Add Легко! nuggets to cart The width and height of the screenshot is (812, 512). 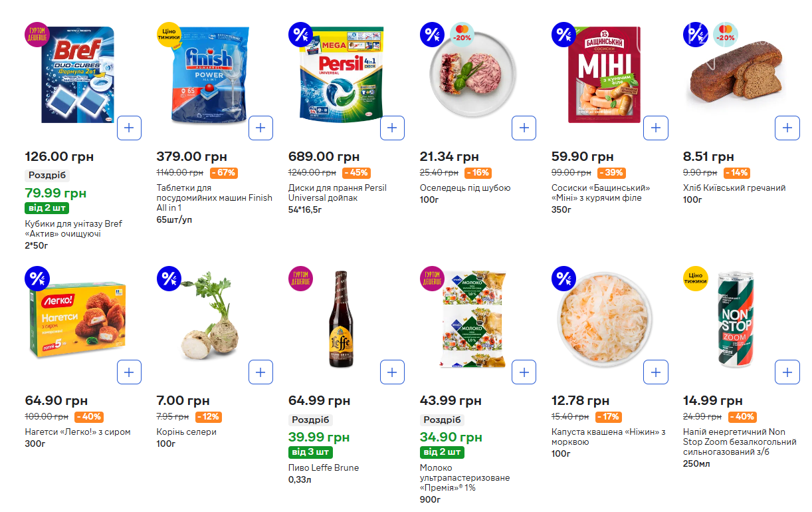130,372
